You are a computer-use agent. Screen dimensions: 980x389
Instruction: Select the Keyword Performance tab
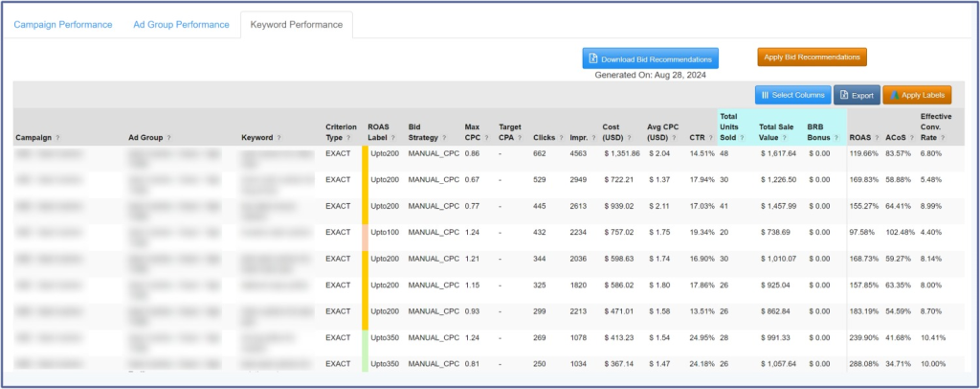(x=297, y=25)
